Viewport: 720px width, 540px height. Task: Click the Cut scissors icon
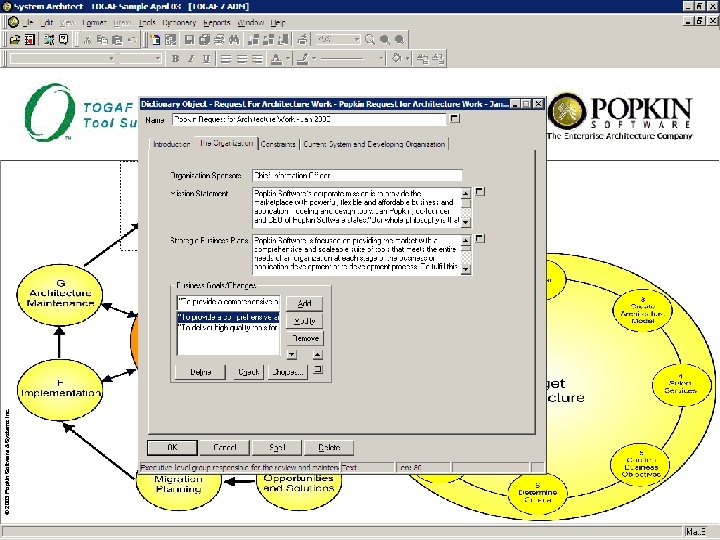coord(87,40)
